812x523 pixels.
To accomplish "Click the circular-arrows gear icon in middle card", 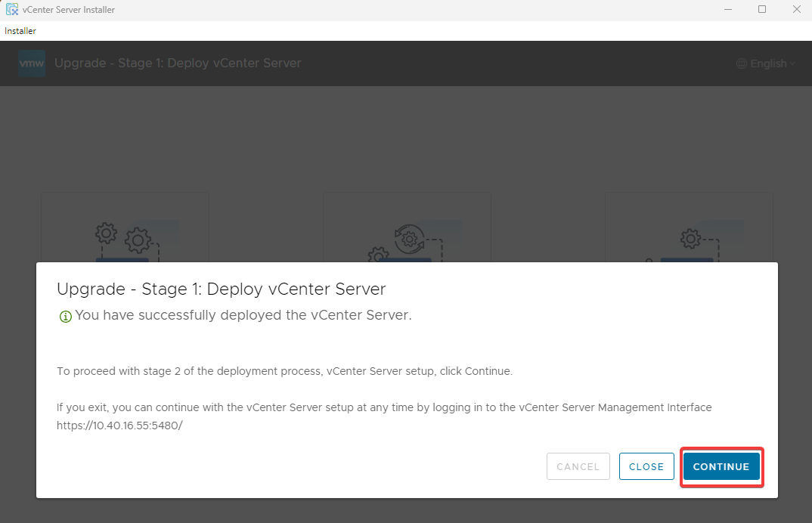I will [409, 240].
